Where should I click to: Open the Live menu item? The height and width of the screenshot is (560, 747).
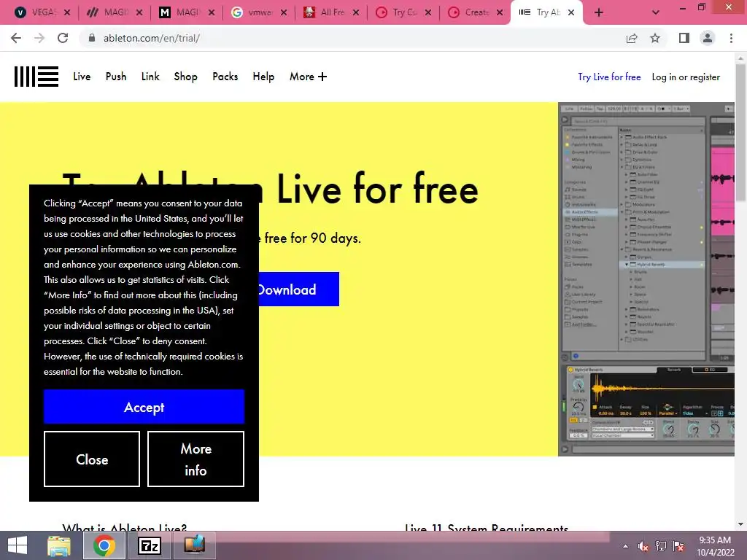coord(82,77)
